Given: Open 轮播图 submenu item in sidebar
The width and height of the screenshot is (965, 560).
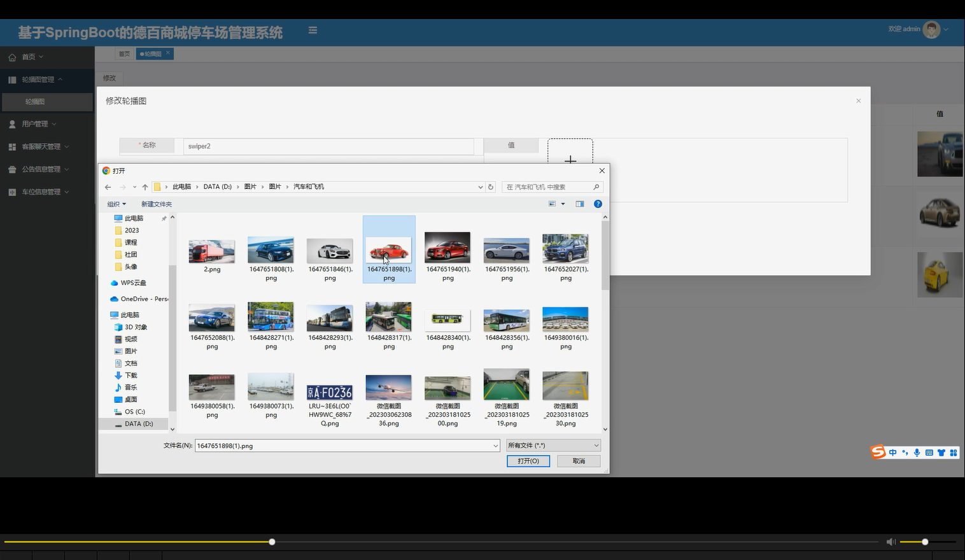Looking at the screenshot, I should [48, 102].
